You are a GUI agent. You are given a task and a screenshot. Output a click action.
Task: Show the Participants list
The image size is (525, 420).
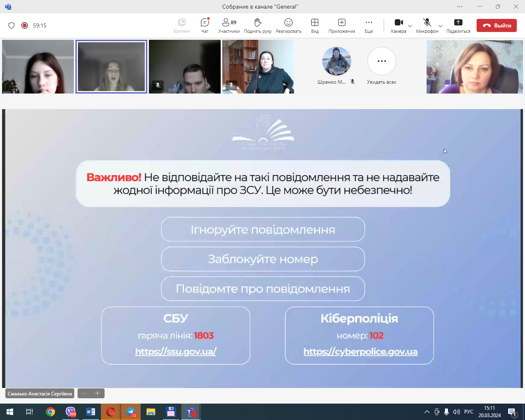(229, 25)
